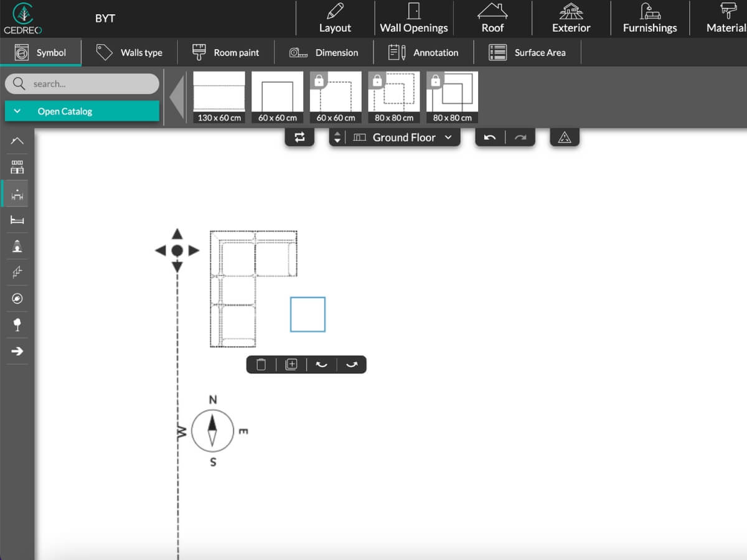Click the undo arrow
Viewport: 747px width, 560px height.
(x=490, y=138)
